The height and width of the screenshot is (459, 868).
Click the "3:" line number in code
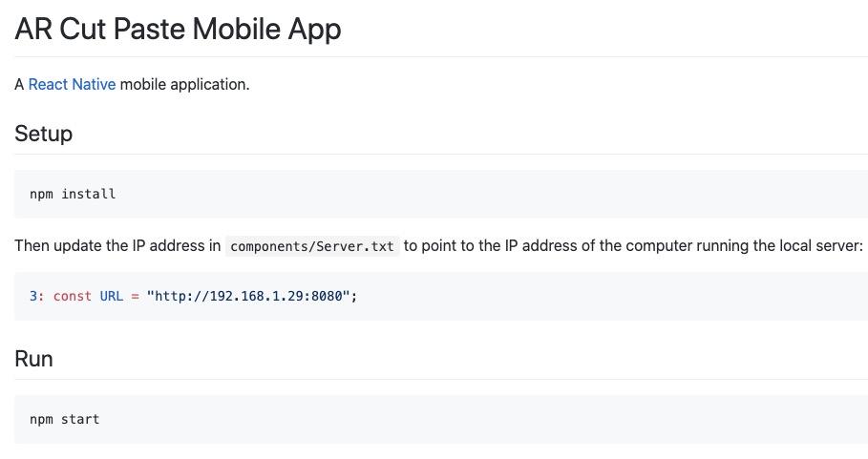click(x=37, y=296)
